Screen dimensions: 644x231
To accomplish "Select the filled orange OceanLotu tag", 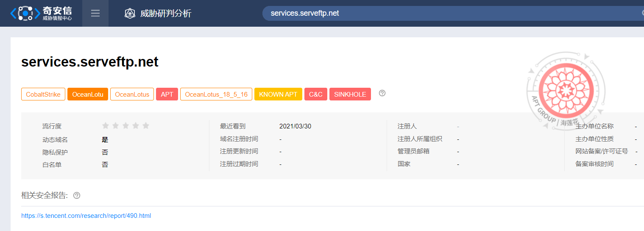I will pos(88,94).
